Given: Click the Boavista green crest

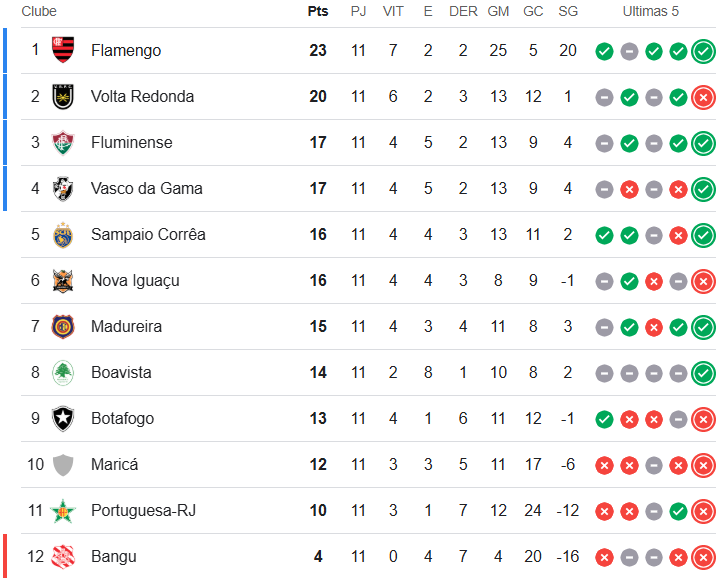Looking at the screenshot, I should click(x=63, y=372).
